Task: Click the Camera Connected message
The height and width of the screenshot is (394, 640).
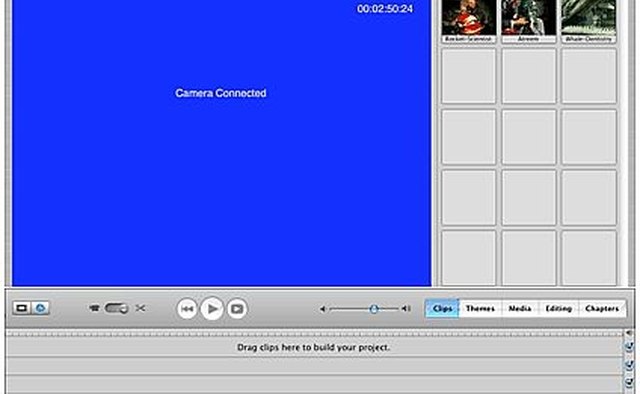Action: (221, 93)
